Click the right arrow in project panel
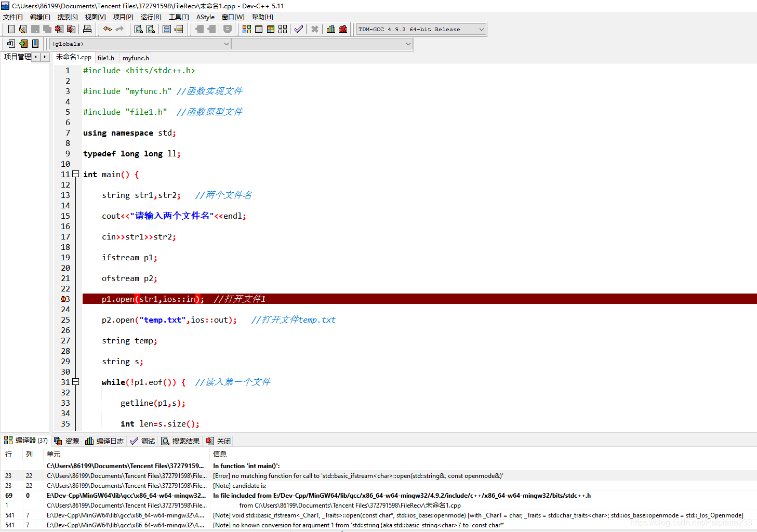 click(45, 57)
